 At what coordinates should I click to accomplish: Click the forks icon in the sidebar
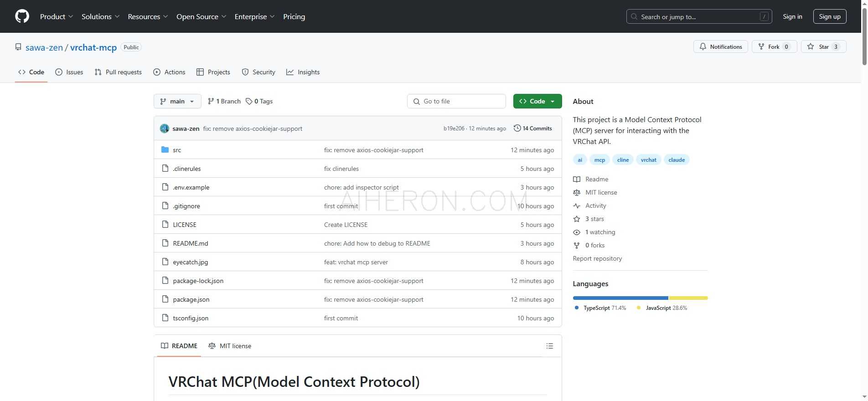576,245
